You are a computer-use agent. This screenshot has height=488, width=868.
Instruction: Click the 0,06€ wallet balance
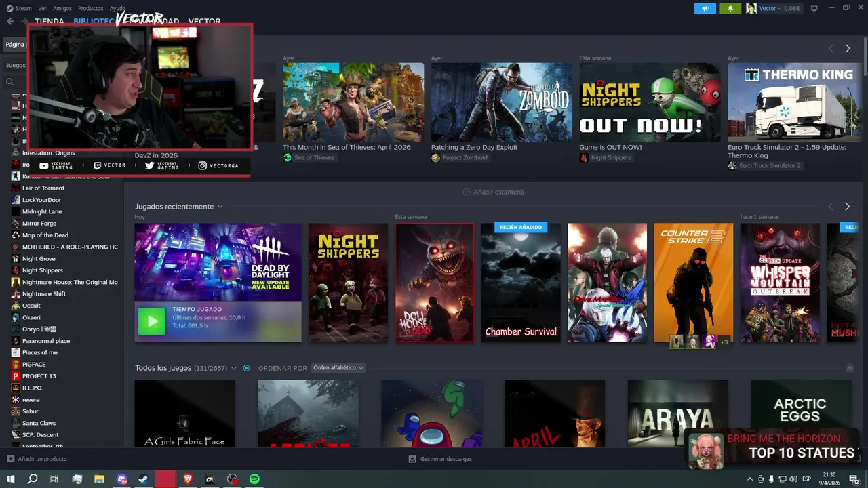coord(792,8)
